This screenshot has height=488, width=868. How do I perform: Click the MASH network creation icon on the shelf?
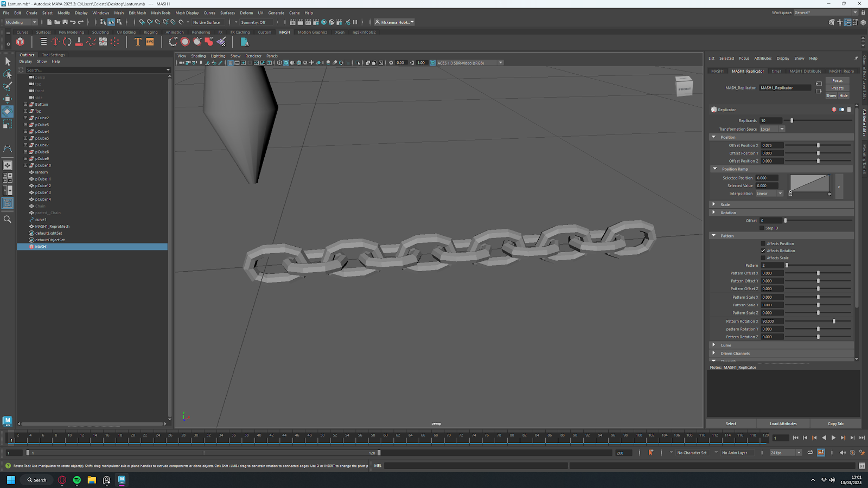20,42
